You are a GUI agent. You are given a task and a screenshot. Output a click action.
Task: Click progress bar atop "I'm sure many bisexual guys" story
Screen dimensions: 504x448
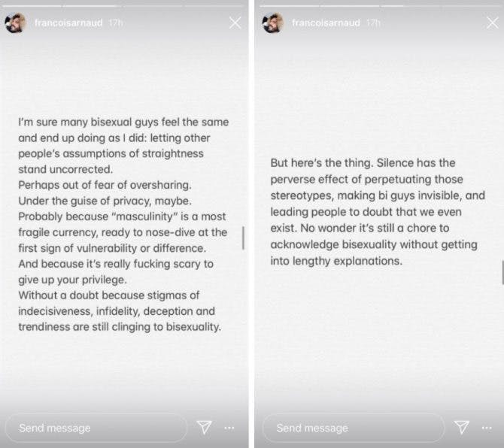point(124,6)
